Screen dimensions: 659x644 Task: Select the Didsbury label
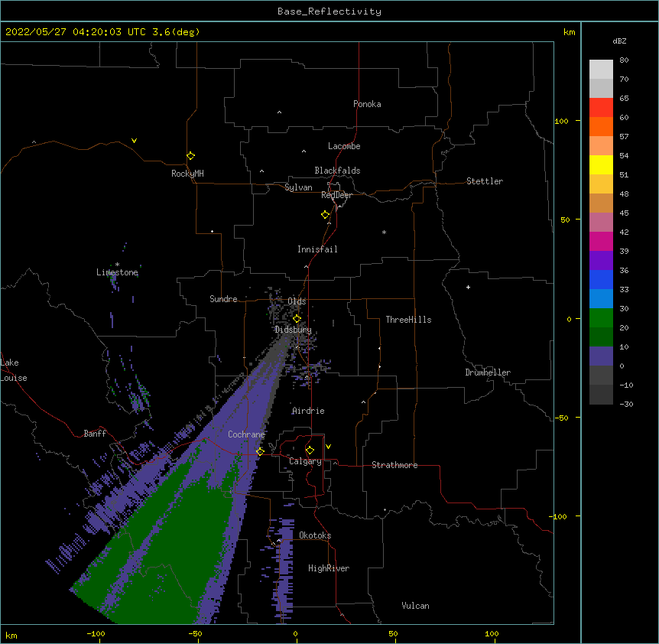click(x=294, y=330)
